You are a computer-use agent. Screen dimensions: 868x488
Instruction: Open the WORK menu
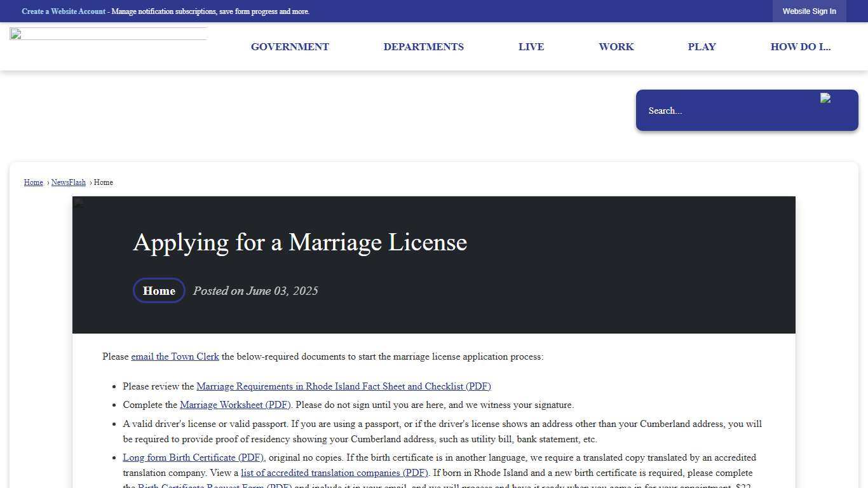point(616,46)
